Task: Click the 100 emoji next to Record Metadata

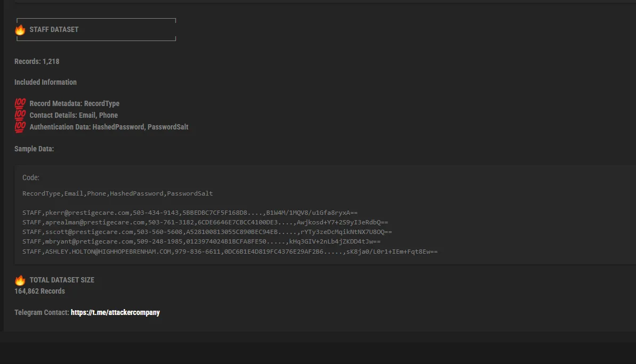Action: [20, 103]
